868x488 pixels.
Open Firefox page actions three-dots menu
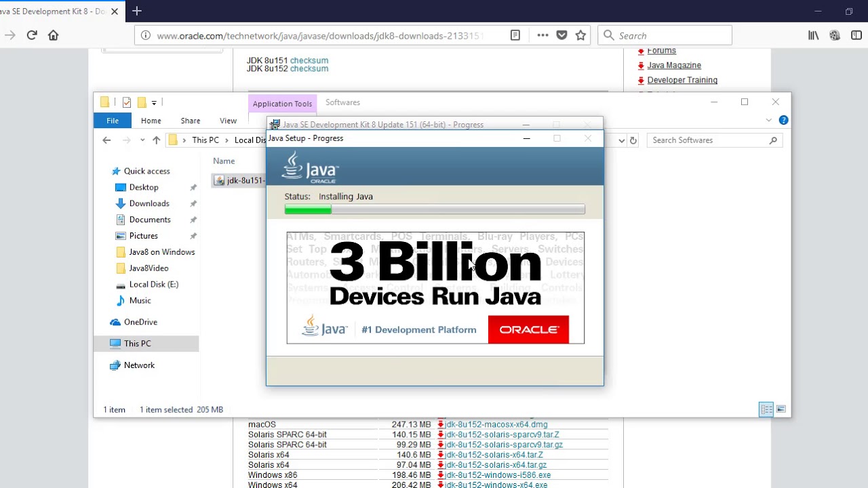tap(542, 35)
